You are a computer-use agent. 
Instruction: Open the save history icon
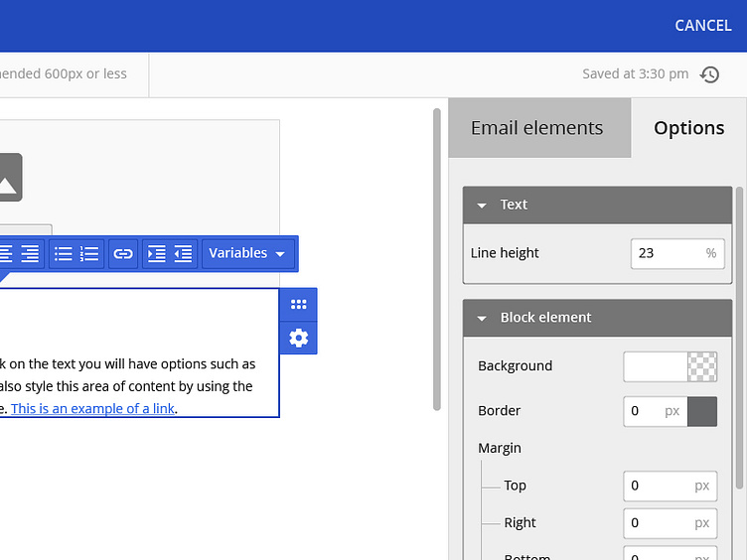pos(710,74)
